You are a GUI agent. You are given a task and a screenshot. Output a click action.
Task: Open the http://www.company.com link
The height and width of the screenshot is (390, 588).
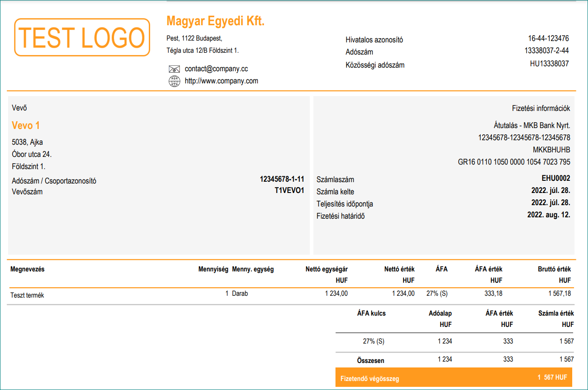click(221, 81)
